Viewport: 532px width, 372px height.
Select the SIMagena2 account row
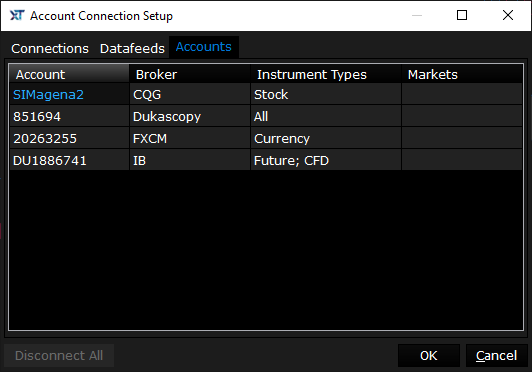click(x=266, y=94)
